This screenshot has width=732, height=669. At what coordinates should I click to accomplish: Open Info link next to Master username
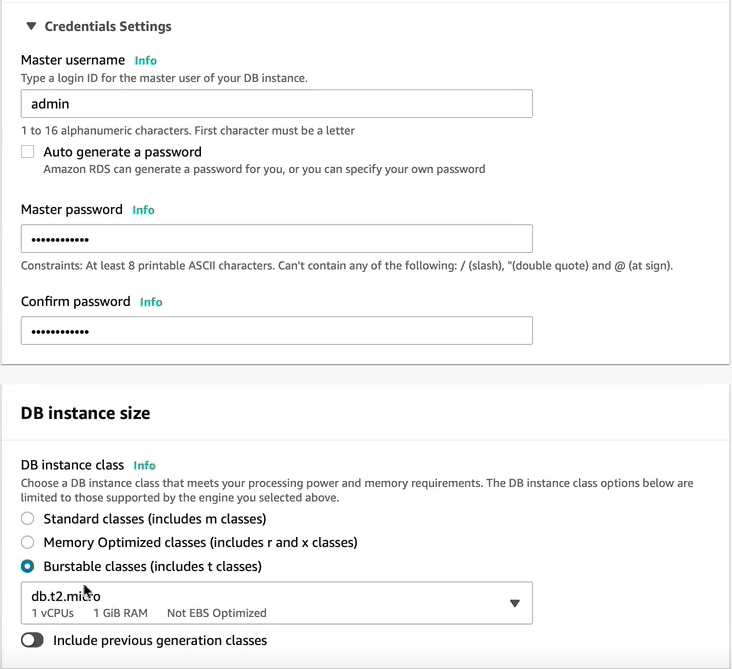[x=145, y=60]
